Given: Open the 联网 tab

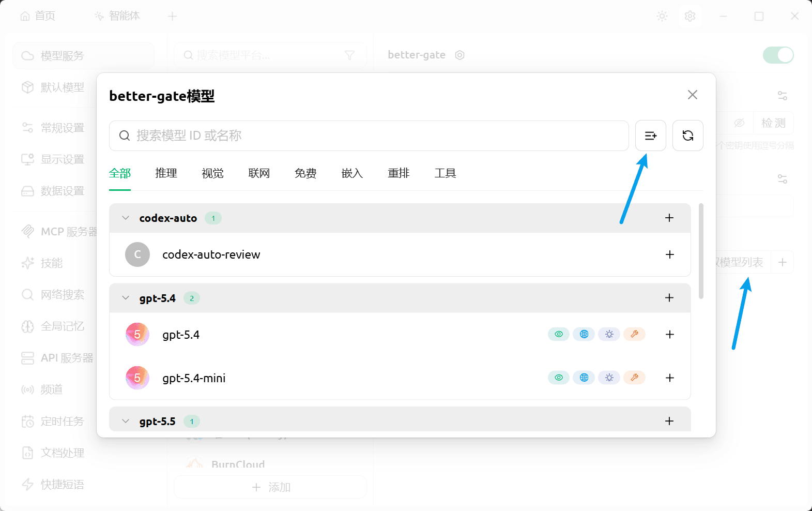Looking at the screenshot, I should coord(259,173).
